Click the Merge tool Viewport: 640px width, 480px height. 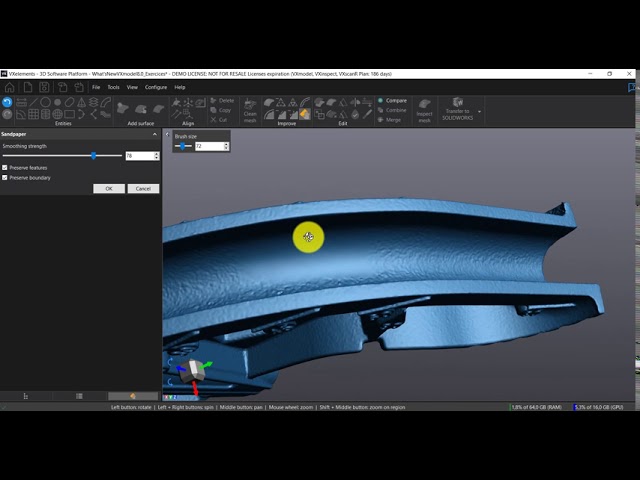pos(390,119)
